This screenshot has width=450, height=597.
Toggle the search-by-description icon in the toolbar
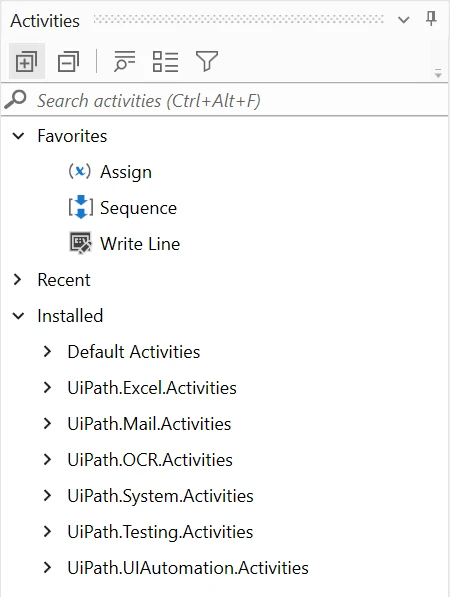click(124, 61)
